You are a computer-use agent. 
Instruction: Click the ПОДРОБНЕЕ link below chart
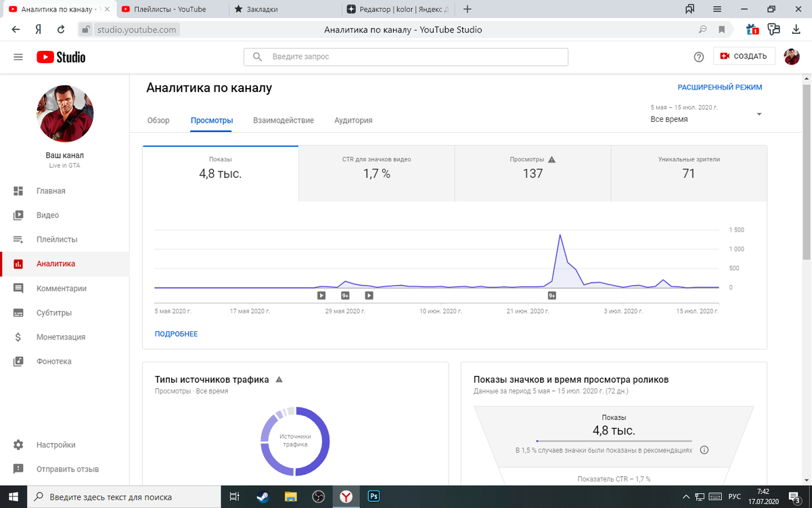(x=176, y=334)
